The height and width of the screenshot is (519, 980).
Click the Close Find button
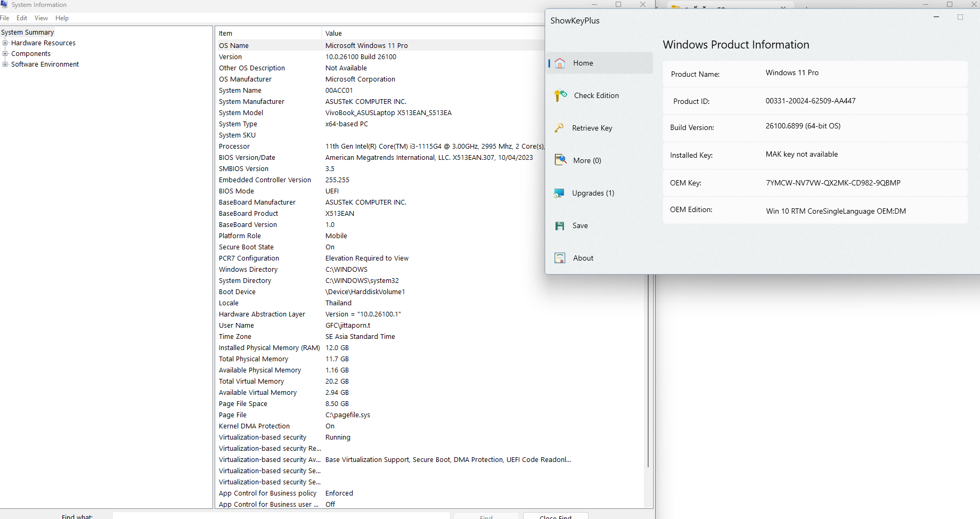556,516
